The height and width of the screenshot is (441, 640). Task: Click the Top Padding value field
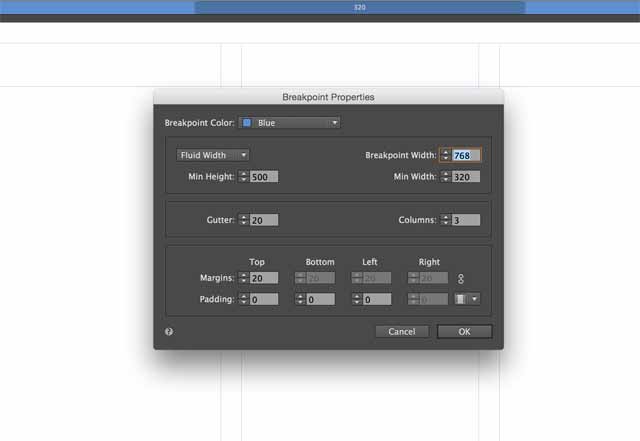pyautogui.click(x=264, y=299)
